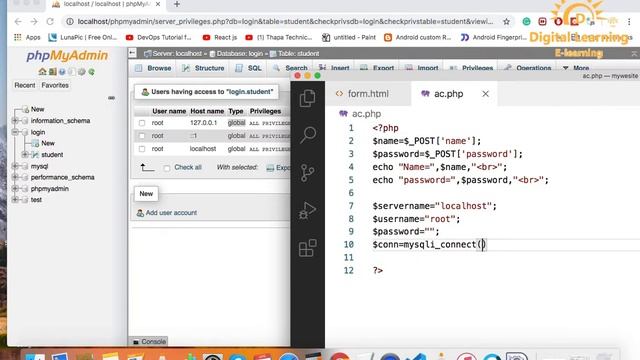The height and width of the screenshot is (360, 640).
Task: Open React js bookmark
Action: (x=220, y=37)
